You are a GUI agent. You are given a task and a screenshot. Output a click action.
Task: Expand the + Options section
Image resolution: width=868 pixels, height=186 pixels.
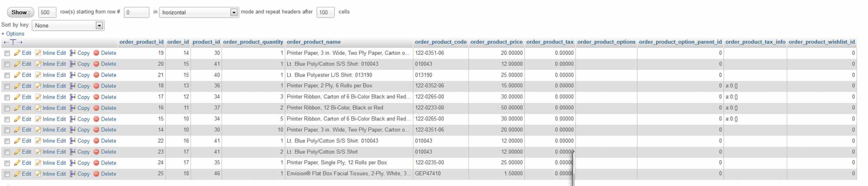pos(13,34)
